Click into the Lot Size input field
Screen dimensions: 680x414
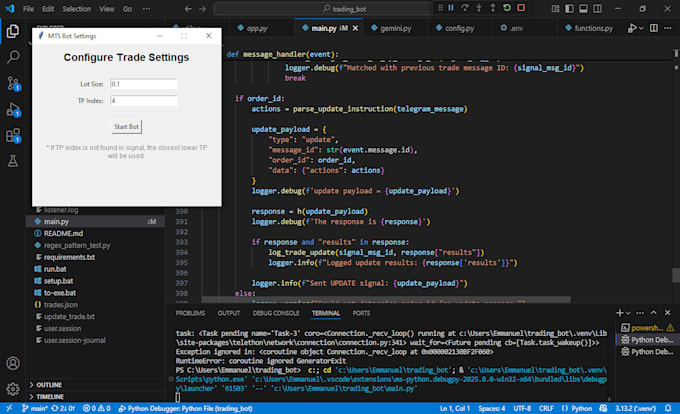click(144, 84)
